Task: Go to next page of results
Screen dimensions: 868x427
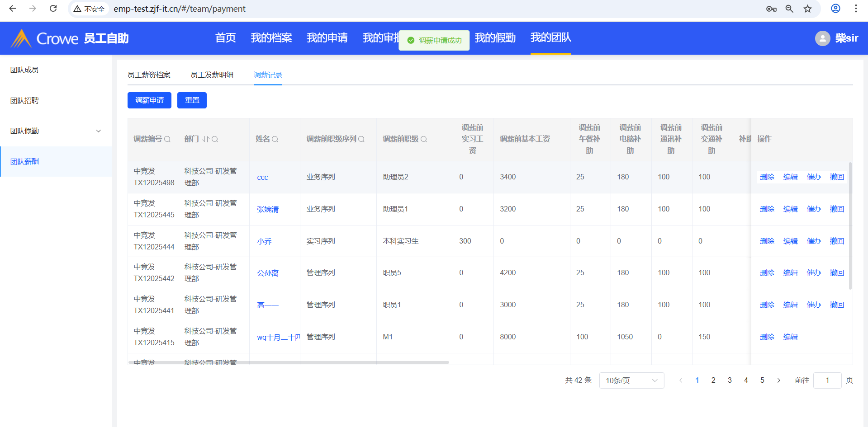Action: pyautogui.click(x=778, y=380)
